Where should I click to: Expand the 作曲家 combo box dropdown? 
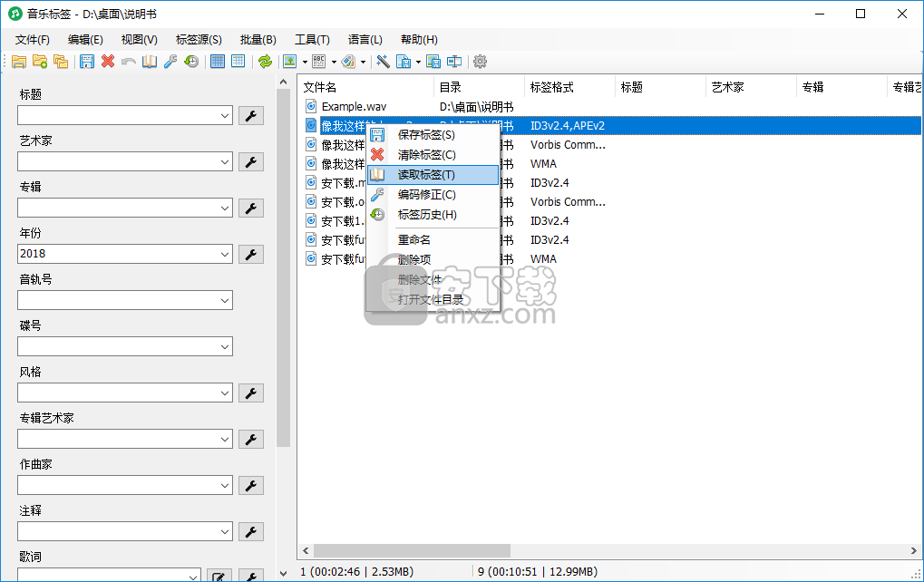tap(225, 485)
